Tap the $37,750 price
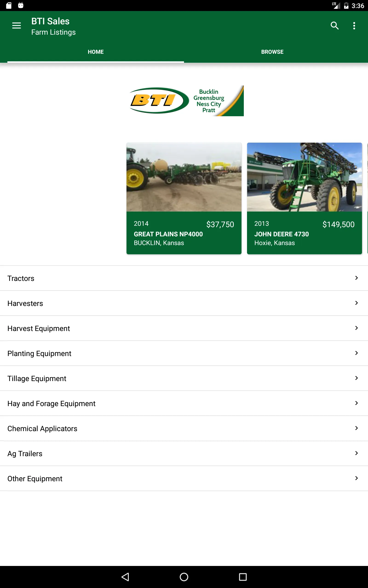Screen dimensions: 368x588 [220, 224]
